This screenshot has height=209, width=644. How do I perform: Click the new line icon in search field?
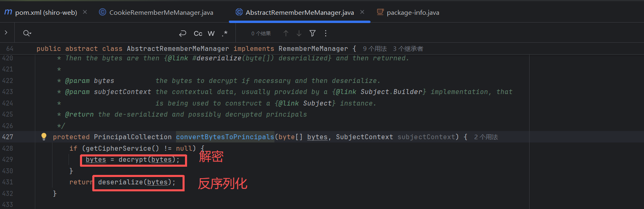183,33
